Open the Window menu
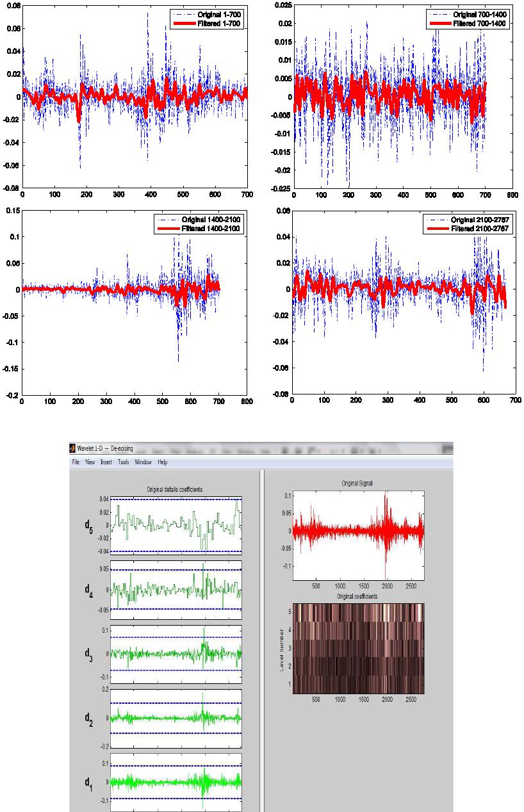 point(143,462)
